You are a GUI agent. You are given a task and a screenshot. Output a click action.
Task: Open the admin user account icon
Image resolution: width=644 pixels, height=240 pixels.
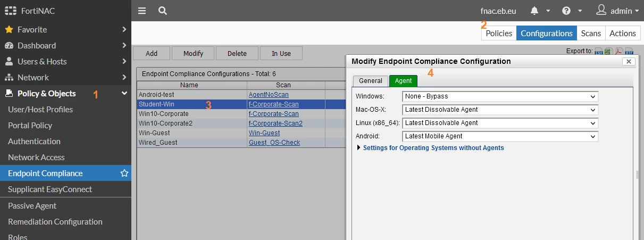click(x=601, y=10)
